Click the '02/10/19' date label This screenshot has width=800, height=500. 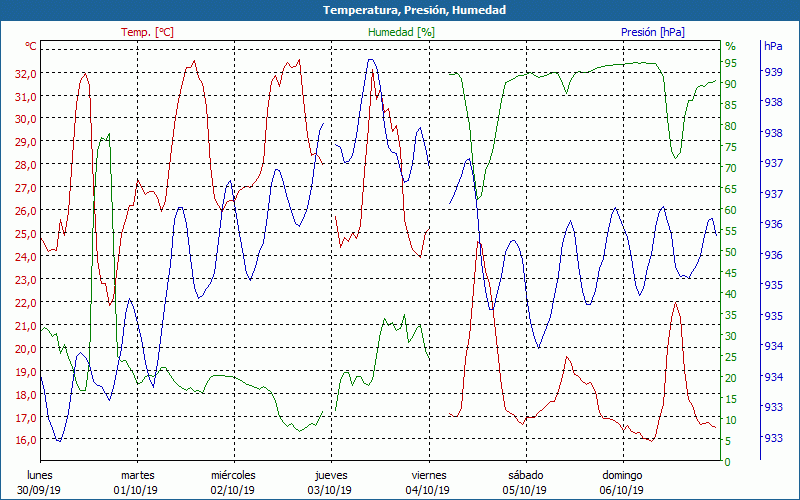click(x=233, y=490)
